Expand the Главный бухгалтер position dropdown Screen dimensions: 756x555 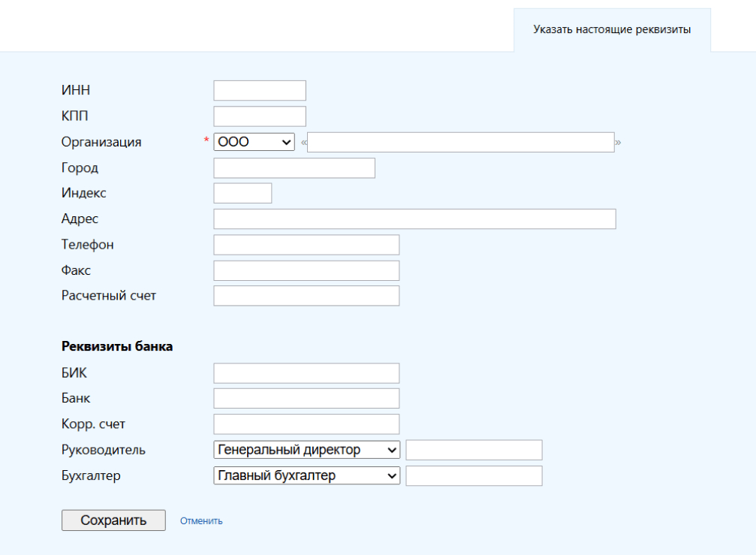coord(306,475)
